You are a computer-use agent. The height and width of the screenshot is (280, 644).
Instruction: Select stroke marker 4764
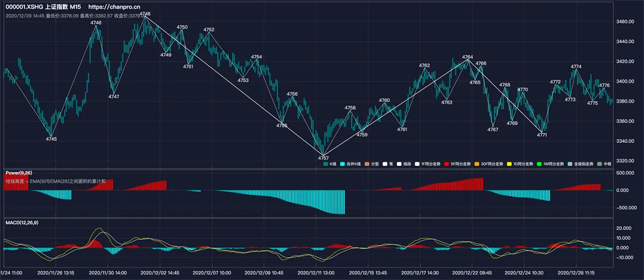(467, 57)
